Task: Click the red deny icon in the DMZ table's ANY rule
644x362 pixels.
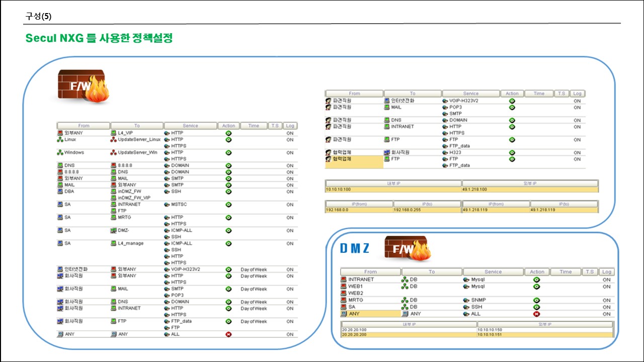Action: pyautogui.click(x=536, y=314)
